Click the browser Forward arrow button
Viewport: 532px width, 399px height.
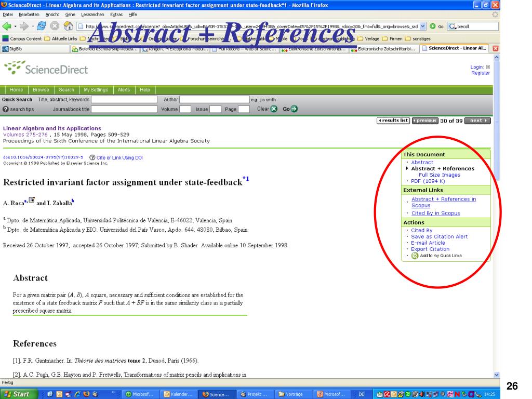coord(24,26)
